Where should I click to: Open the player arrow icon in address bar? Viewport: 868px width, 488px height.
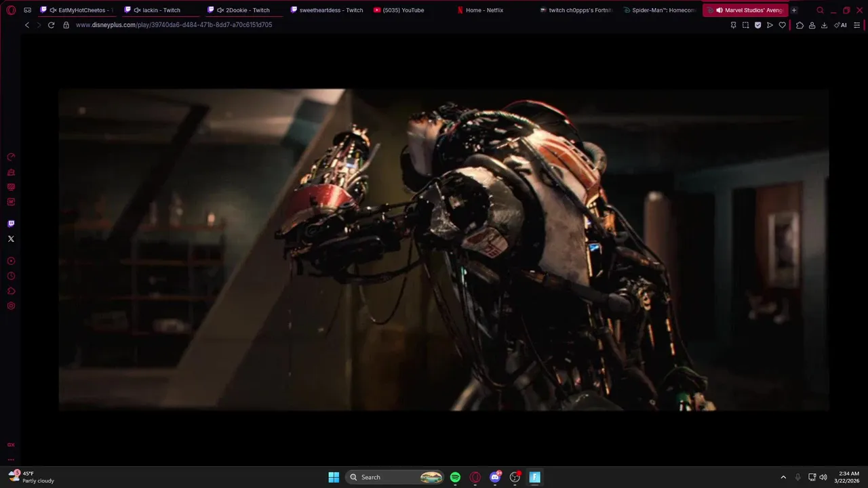(770, 25)
